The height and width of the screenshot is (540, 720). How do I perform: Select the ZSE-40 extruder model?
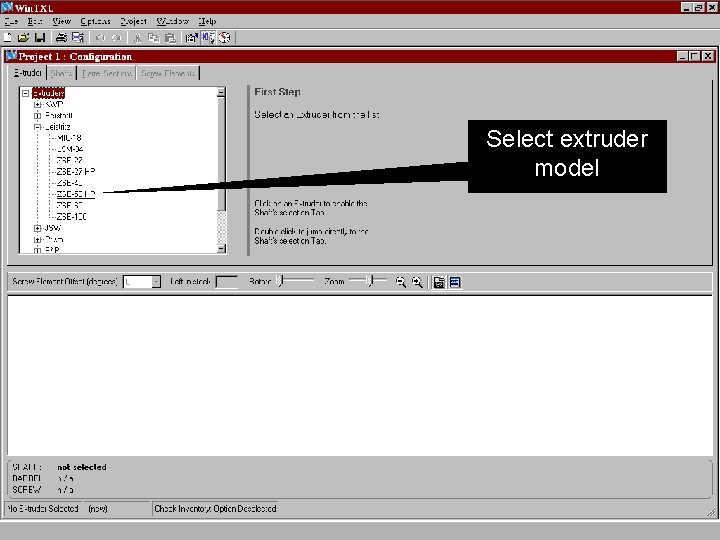(69, 183)
